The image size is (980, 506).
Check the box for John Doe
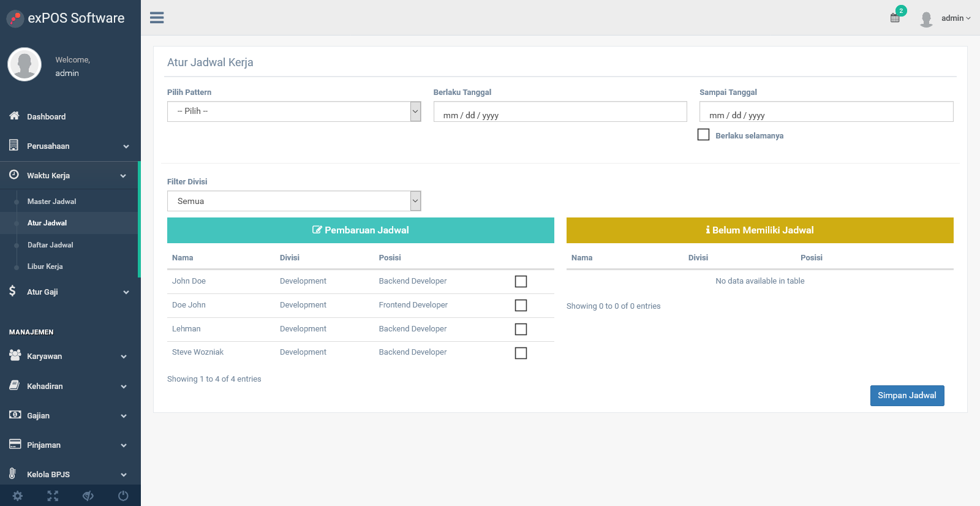point(521,281)
